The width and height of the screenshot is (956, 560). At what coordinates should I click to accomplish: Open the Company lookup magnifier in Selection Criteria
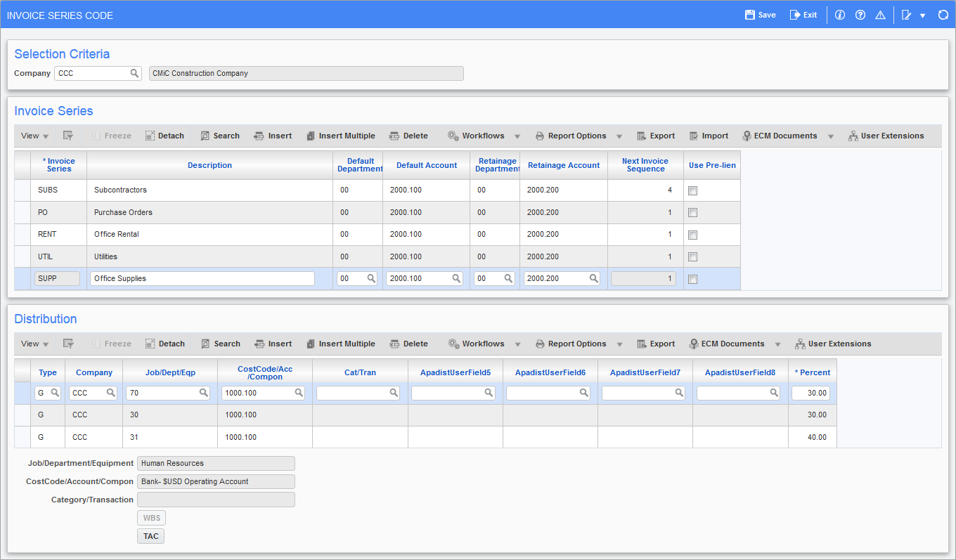[134, 73]
